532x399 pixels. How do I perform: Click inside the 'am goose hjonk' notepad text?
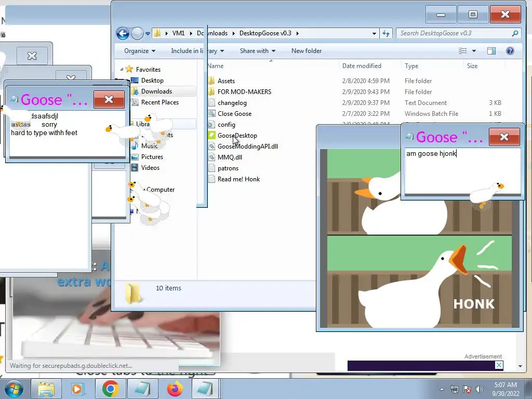431,153
